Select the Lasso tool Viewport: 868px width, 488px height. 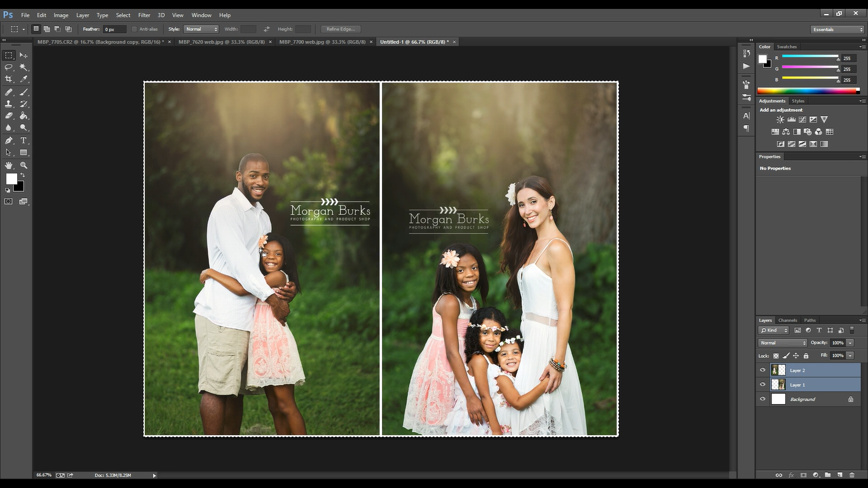click(9, 67)
